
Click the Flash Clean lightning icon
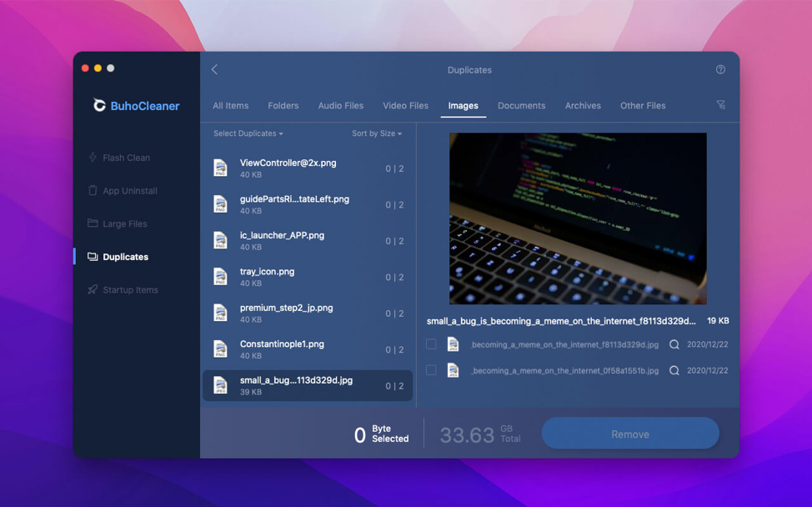click(x=93, y=158)
